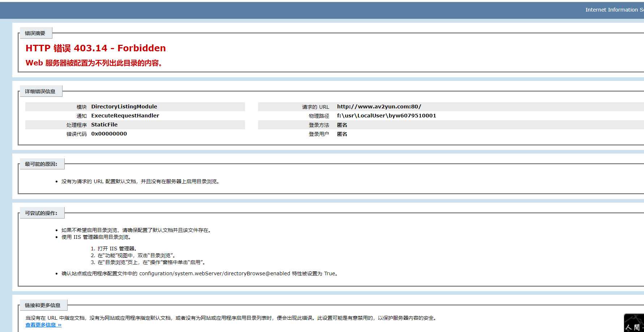Click the bullet 如果不希望启用目录浏览
This screenshot has height=332, width=644.
point(136,230)
